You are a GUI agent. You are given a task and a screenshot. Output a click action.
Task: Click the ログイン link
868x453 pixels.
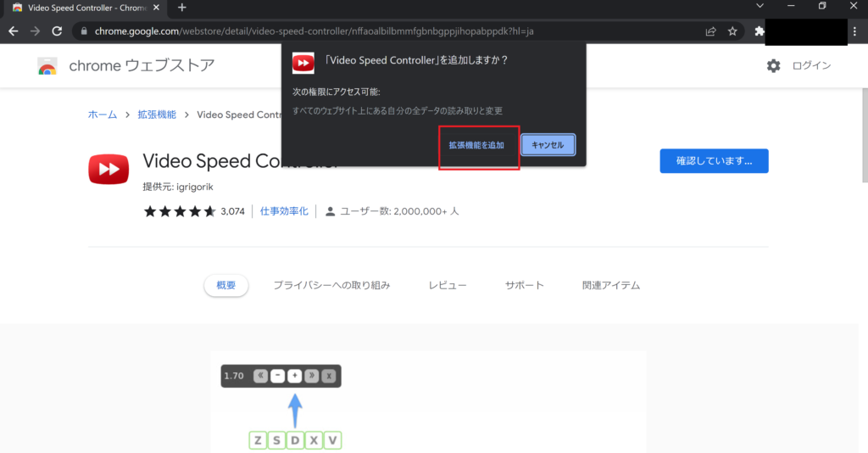pos(811,65)
